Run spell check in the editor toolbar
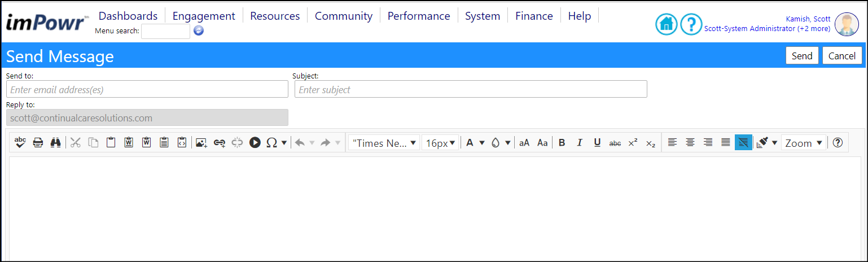This screenshot has height=262, width=868. coord(20,143)
